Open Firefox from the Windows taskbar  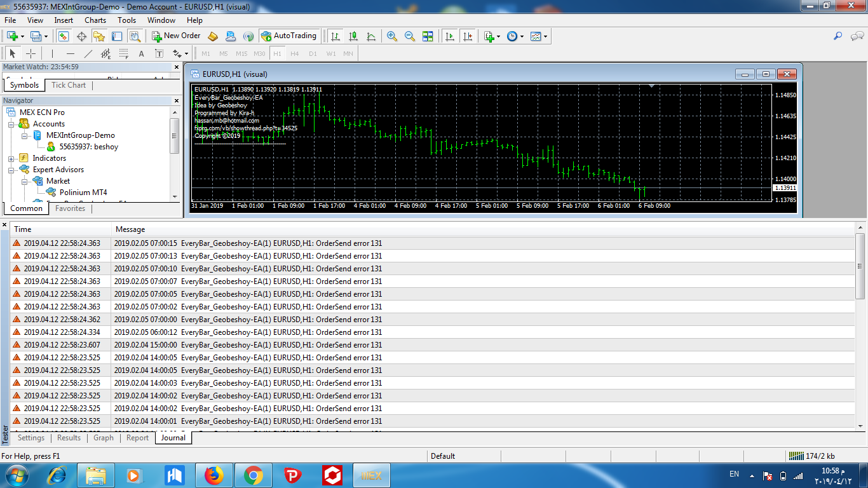pyautogui.click(x=214, y=475)
